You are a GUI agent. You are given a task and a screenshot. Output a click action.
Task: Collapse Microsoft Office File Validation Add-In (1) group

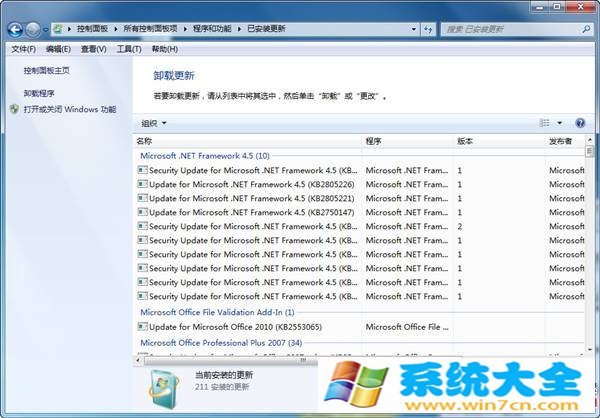coord(217,312)
